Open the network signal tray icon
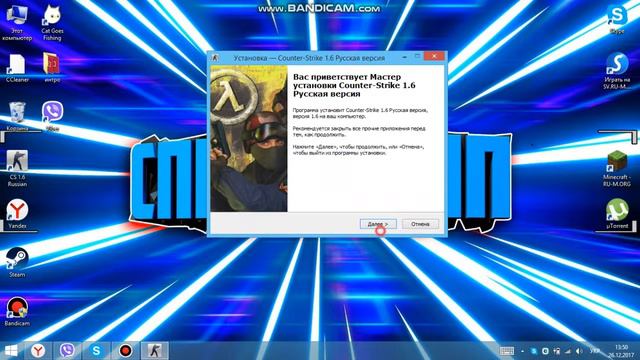Screen dimensions: 640x360 [567, 351]
